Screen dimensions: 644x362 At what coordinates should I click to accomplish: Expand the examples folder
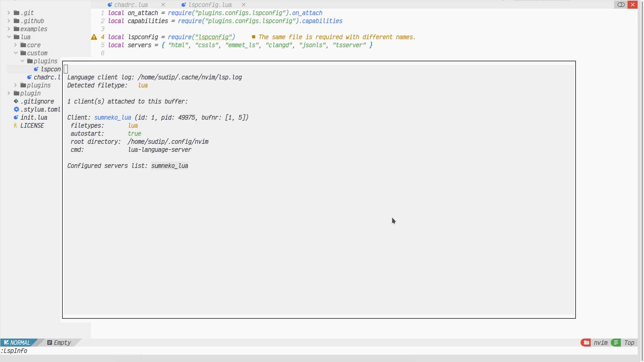tap(8, 29)
